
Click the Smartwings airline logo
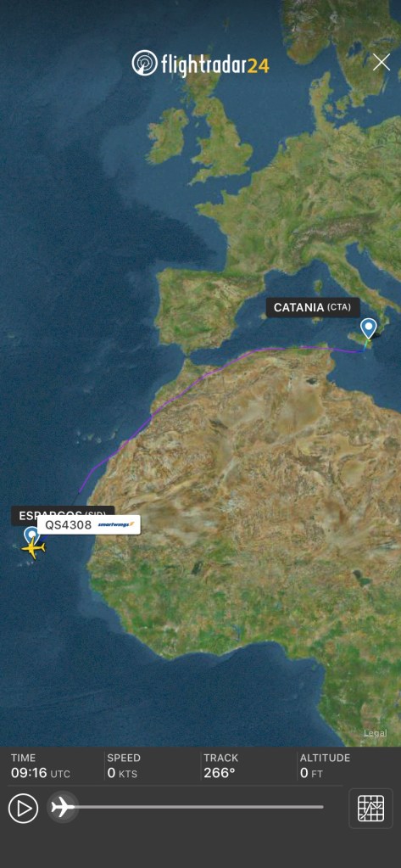[x=115, y=524]
